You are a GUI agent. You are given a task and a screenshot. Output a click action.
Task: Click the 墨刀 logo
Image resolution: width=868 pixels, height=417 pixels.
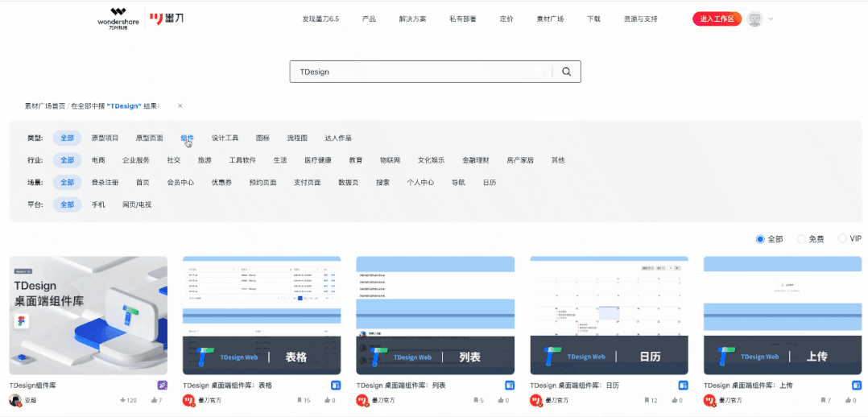tap(167, 19)
